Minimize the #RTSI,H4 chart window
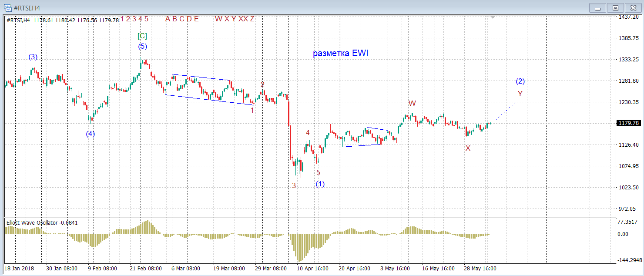 (x=597, y=7)
